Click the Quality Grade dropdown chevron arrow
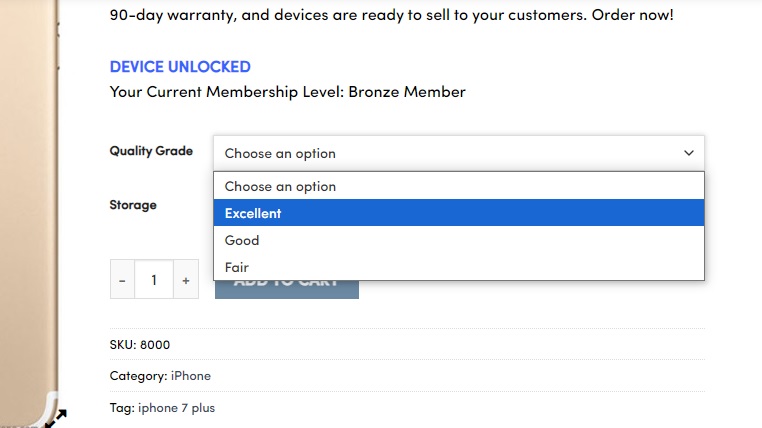Viewport: 762px width, 428px height. (688, 153)
